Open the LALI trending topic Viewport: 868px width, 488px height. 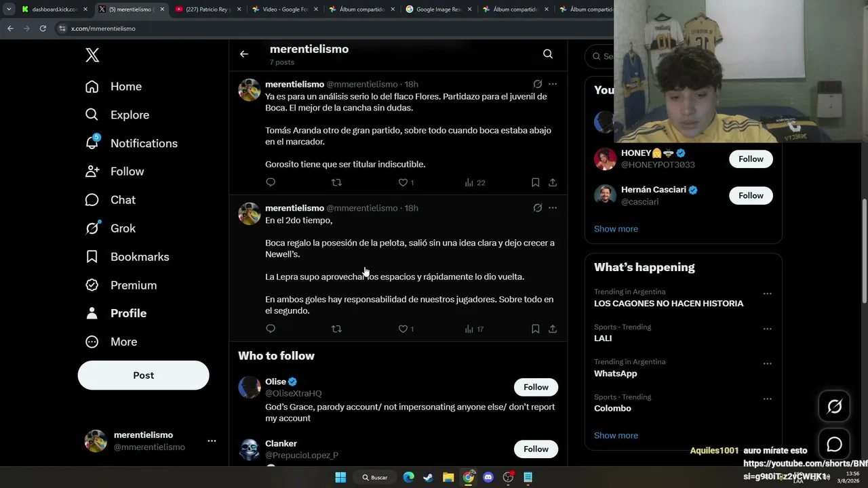click(603, 338)
